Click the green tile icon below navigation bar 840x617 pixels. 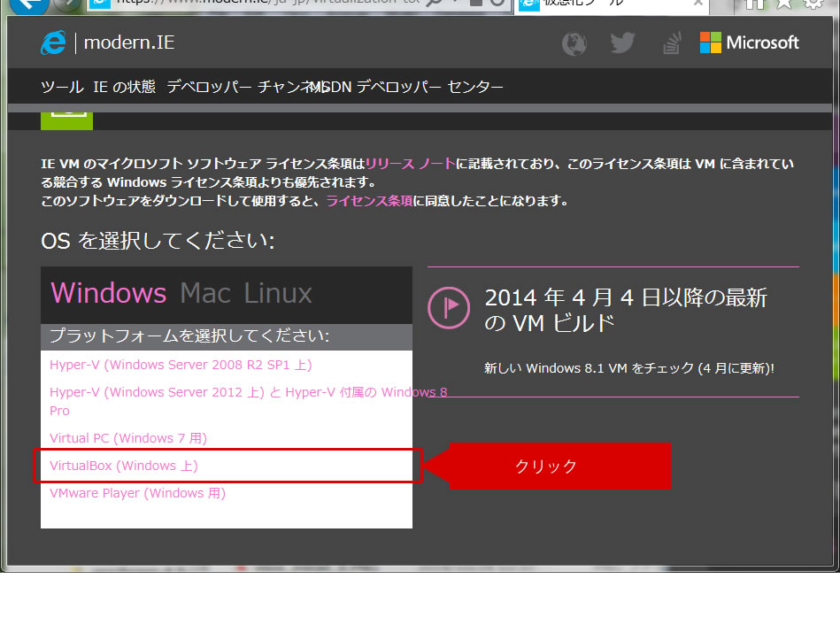(67, 120)
